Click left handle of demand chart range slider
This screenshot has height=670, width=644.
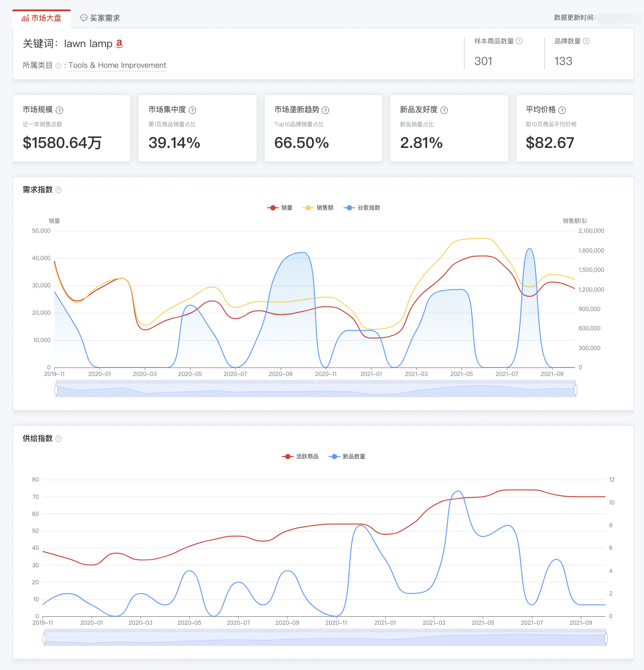(56, 390)
